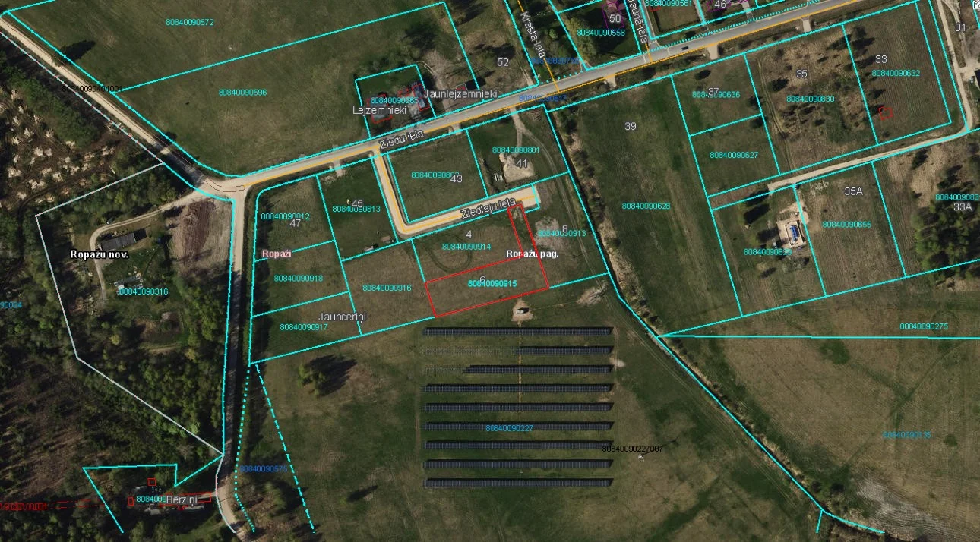Click the Ropažu nov. map label
The image size is (980, 542).
100,255
